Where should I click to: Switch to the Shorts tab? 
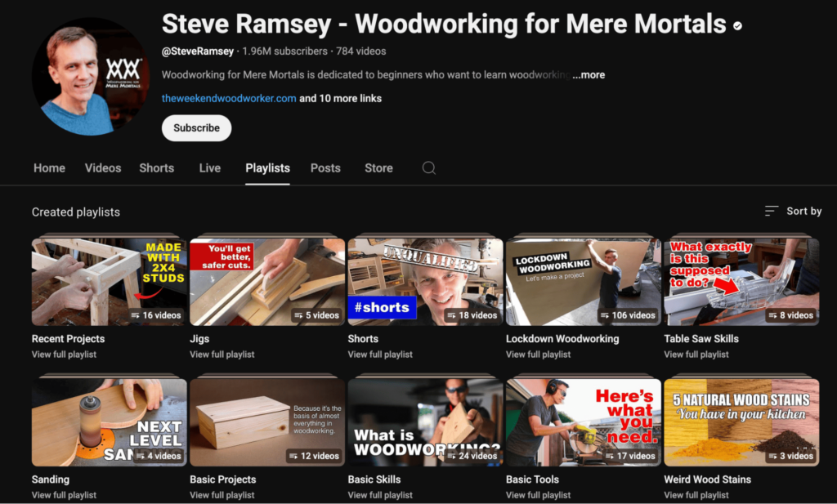pos(156,168)
